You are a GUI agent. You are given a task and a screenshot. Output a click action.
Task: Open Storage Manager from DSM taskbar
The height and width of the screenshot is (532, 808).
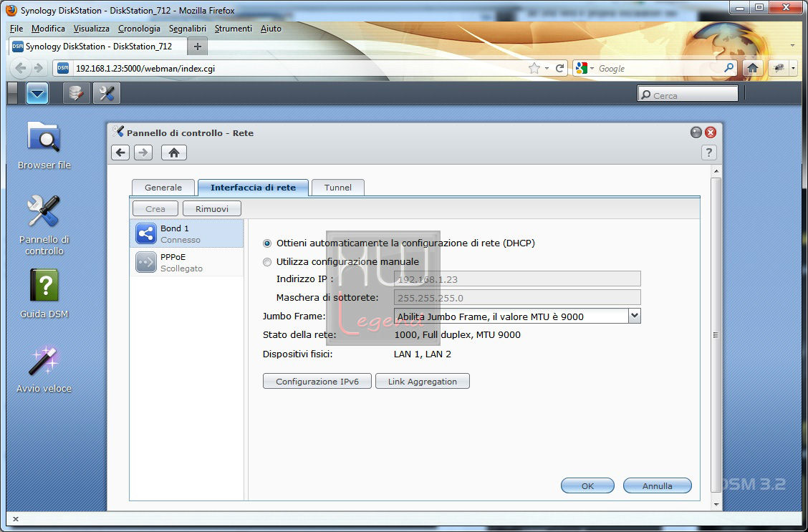pyautogui.click(x=76, y=93)
